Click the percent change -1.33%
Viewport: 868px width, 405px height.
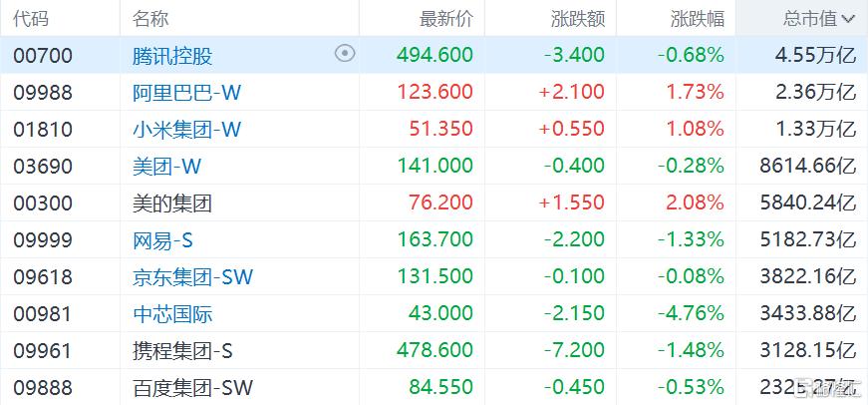point(691,239)
